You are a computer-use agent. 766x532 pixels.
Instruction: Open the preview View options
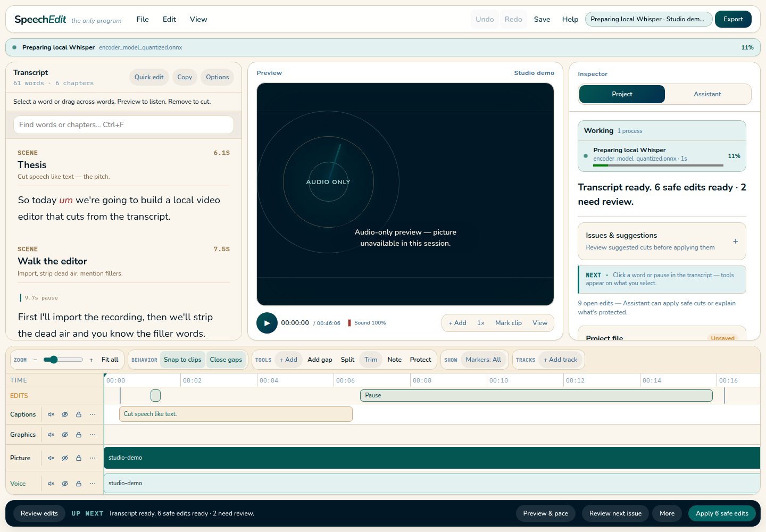(540, 323)
